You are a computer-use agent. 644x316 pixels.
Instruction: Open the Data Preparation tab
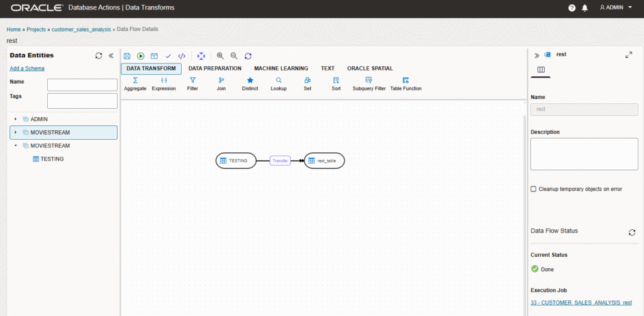(x=214, y=69)
